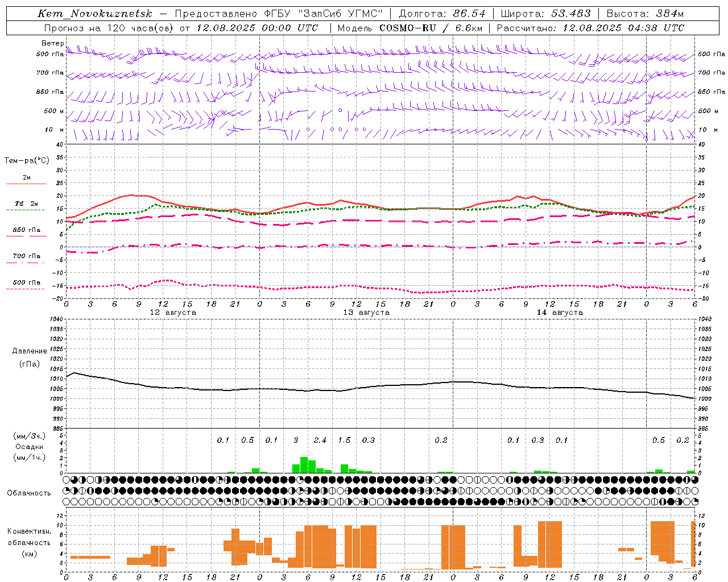Image resolution: width=728 pixels, height=582 pixels.
Task: Click 'Рассчитано: 12.08.2025 04:38 UTC' timestamp
Action: [590, 28]
